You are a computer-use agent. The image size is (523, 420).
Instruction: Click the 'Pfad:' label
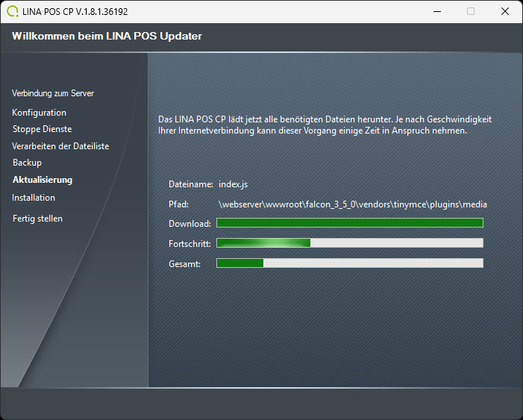point(178,204)
